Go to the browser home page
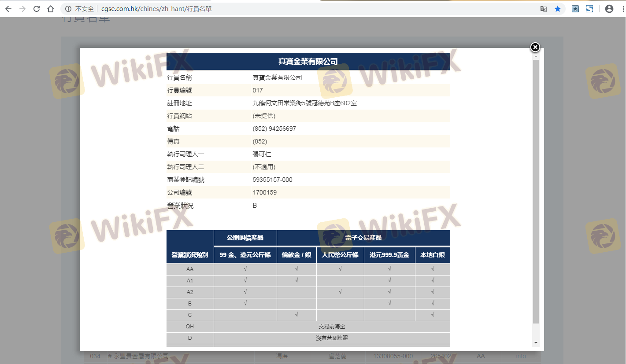This screenshot has width=626, height=364. (51, 9)
